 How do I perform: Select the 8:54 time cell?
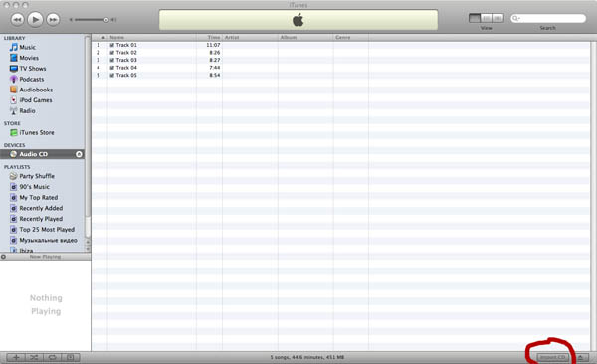click(x=214, y=75)
